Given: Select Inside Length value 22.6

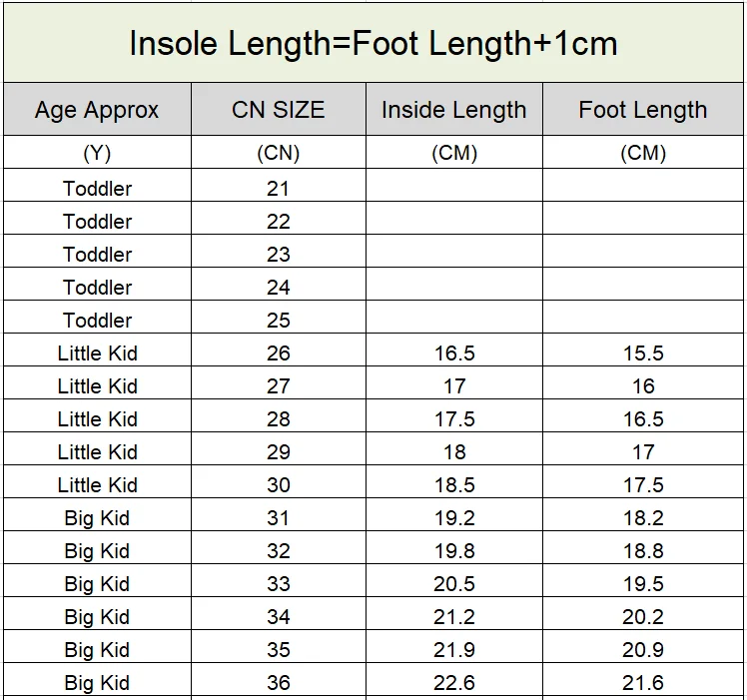Looking at the screenshot, I should click(x=453, y=682).
